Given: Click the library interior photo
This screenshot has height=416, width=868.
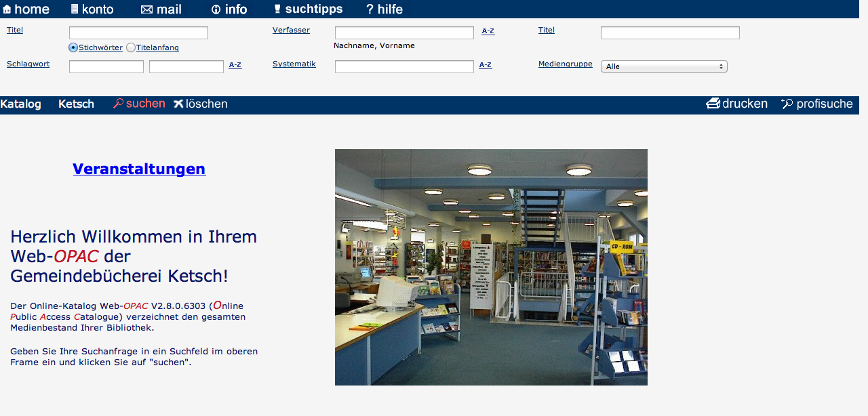Looking at the screenshot, I should (491, 267).
